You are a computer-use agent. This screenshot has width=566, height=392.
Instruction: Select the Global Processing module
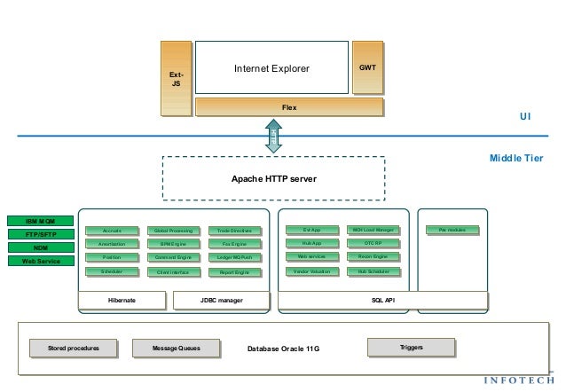click(x=174, y=231)
